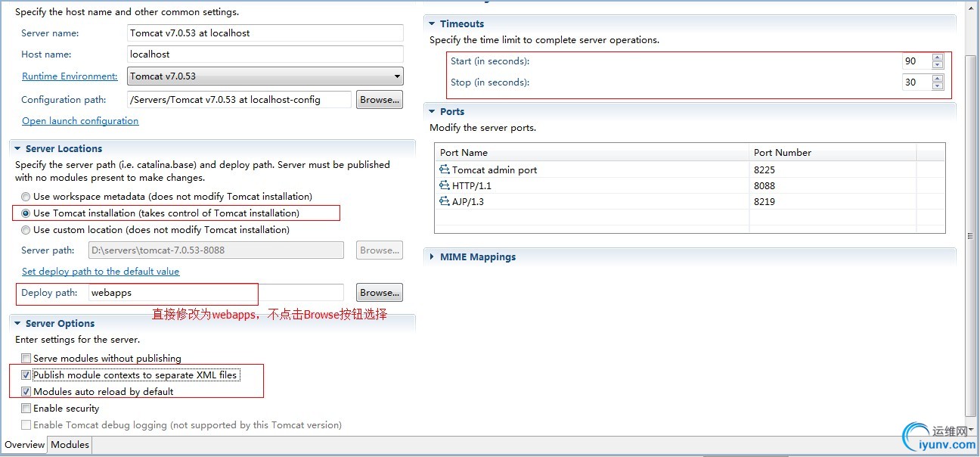Screen dimensions: 980x457
Task: Collapse the Timeouts section
Action: click(432, 24)
